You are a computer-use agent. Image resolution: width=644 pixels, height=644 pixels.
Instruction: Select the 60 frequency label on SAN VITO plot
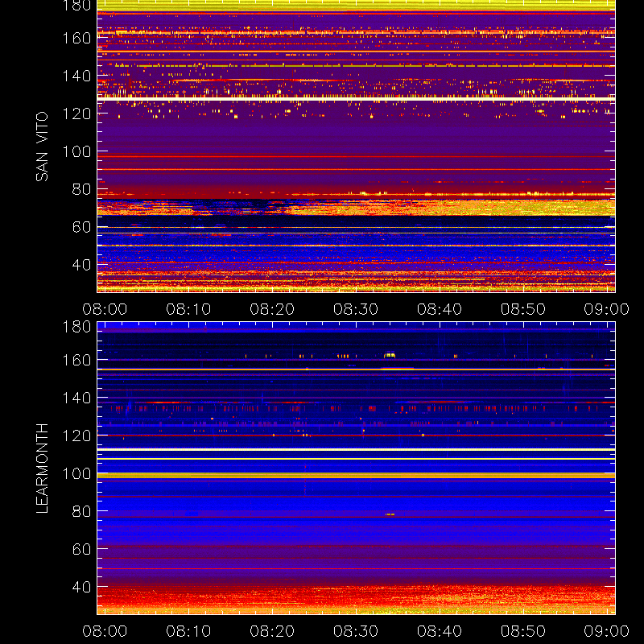point(81,227)
